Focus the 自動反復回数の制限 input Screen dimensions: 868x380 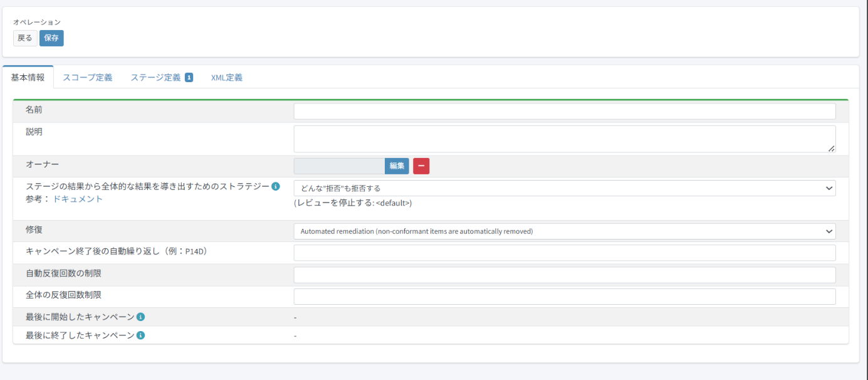click(565, 275)
